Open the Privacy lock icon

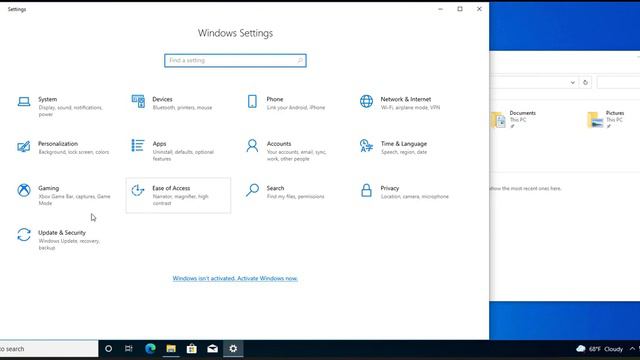(366, 190)
